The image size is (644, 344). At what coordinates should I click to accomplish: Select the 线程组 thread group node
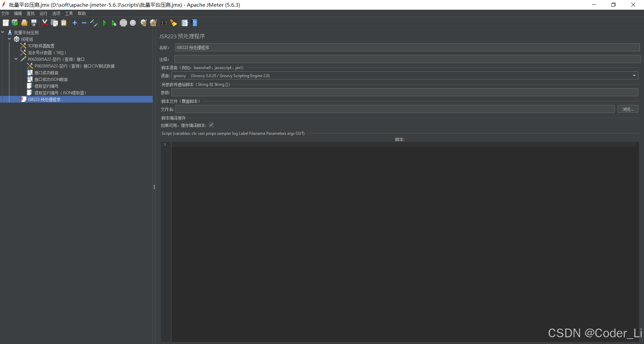pos(27,39)
